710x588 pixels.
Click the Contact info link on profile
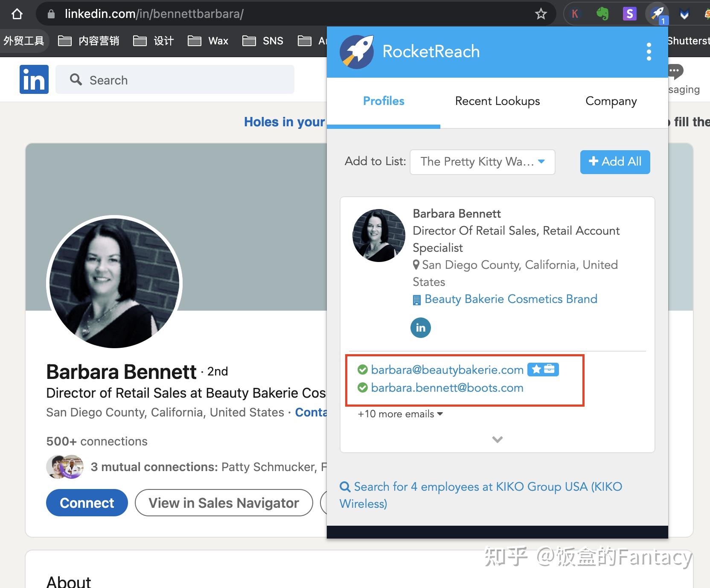(x=311, y=412)
